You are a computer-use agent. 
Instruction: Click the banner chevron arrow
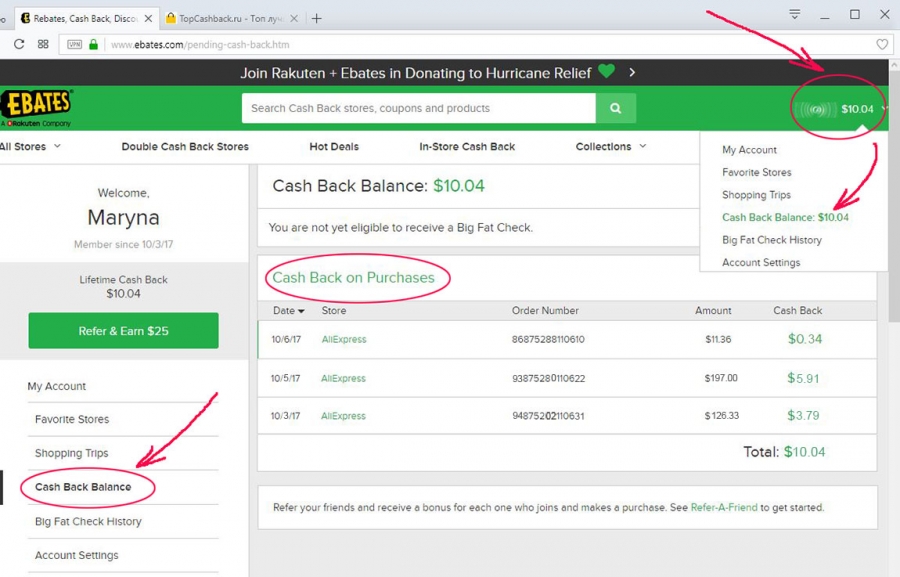[x=632, y=72]
